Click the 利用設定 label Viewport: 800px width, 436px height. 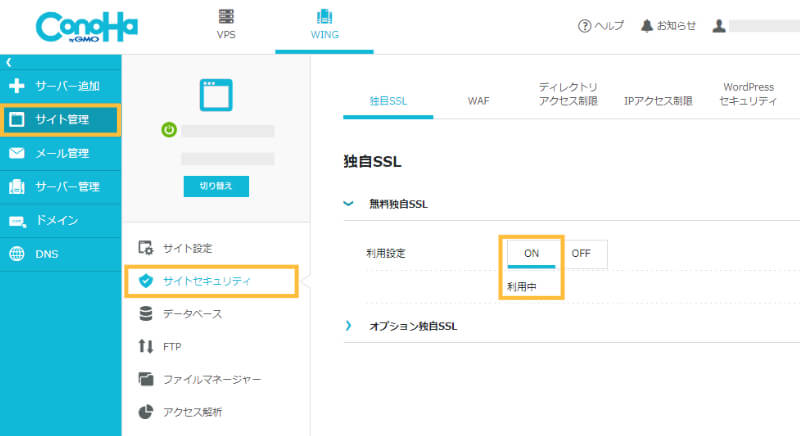386,253
